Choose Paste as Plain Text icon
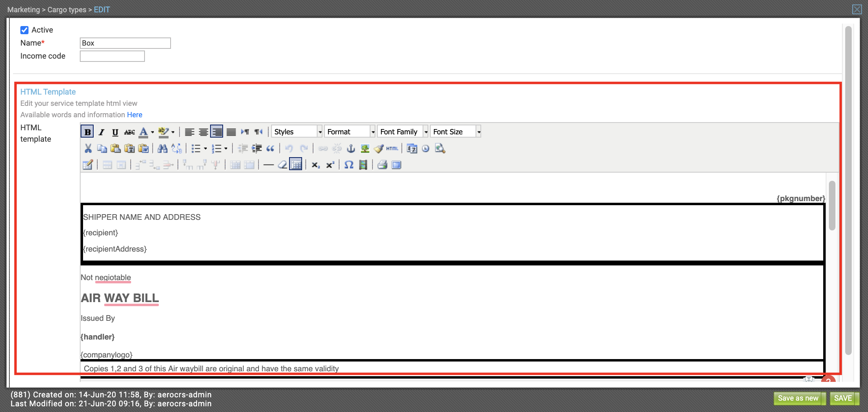Screen dimensions: 868x412 [129, 149]
